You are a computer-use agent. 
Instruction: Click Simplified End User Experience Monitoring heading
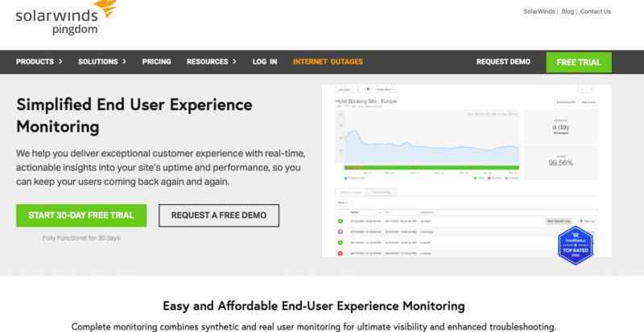point(134,116)
